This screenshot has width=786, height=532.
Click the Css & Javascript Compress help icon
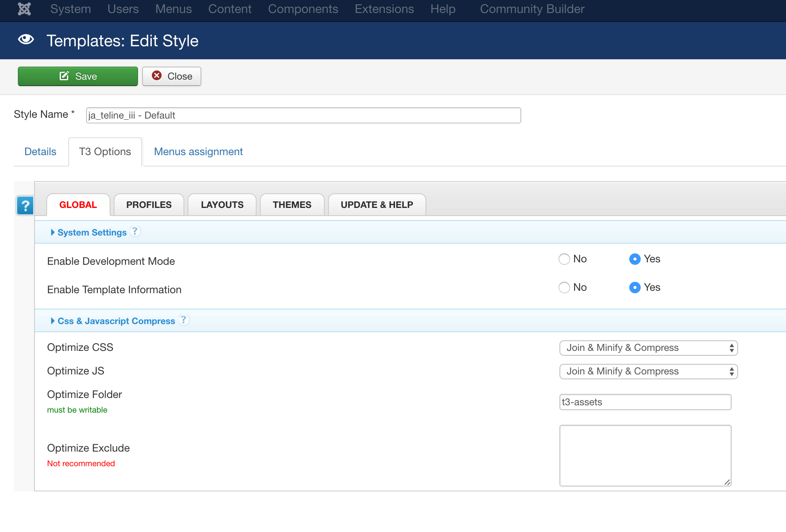tap(184, 320)
